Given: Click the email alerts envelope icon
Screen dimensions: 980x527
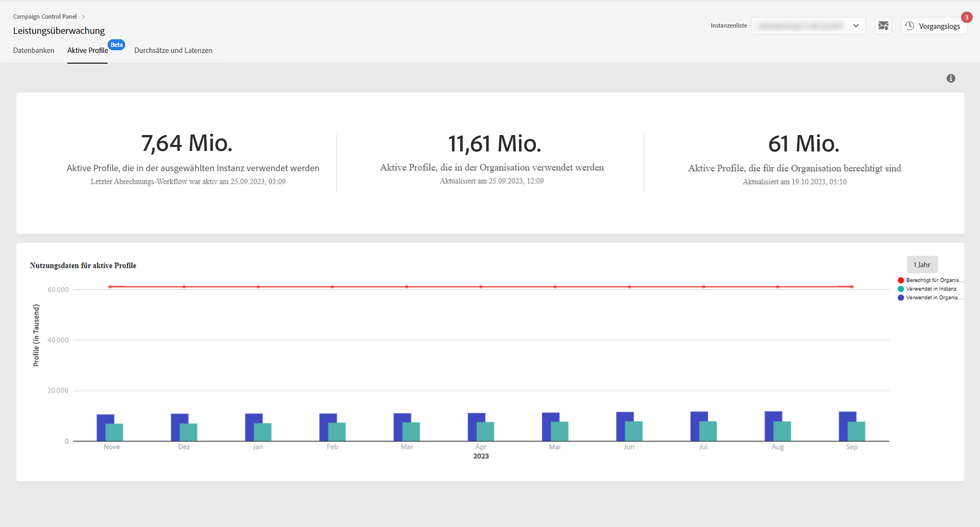Looking at the screenshot, I should (x=883, y=26).
